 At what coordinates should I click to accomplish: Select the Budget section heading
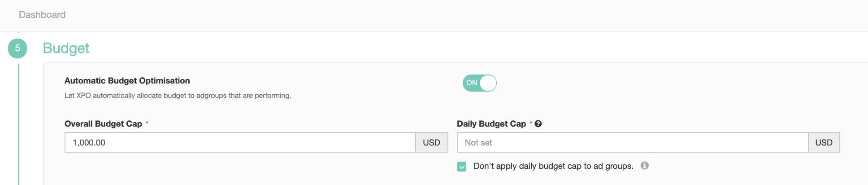coord(66,48)
